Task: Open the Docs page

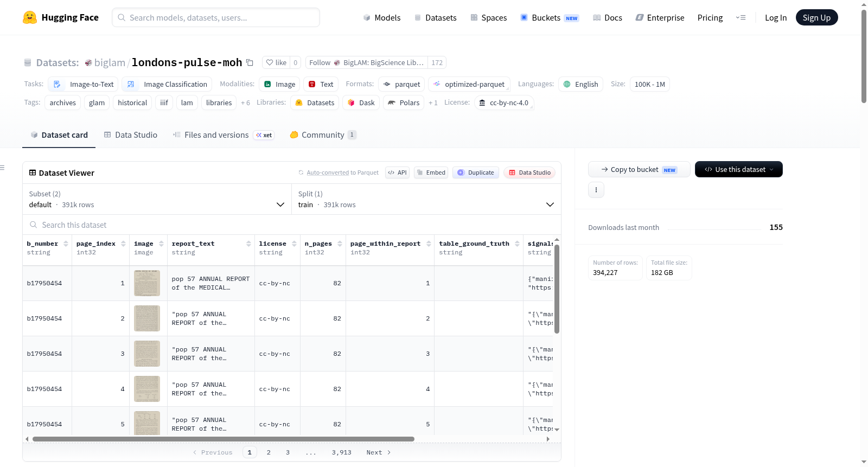Action: 608,17
